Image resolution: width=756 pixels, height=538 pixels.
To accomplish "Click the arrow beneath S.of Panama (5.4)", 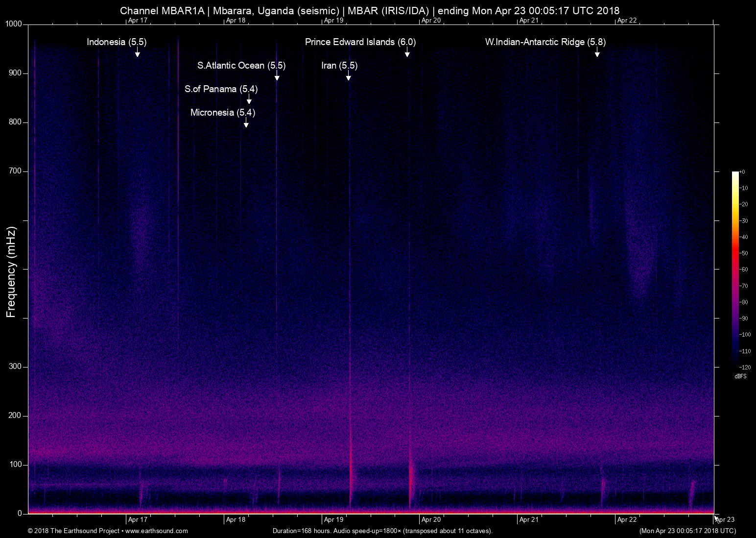I will pyautogui.click(x=249, y=100).
